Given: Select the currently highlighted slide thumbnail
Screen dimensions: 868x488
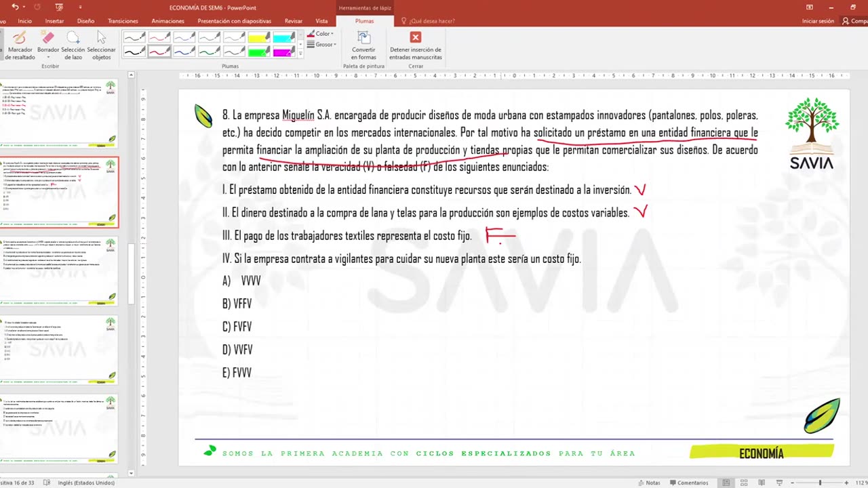Looking at the screenshot, I should 59,192.
